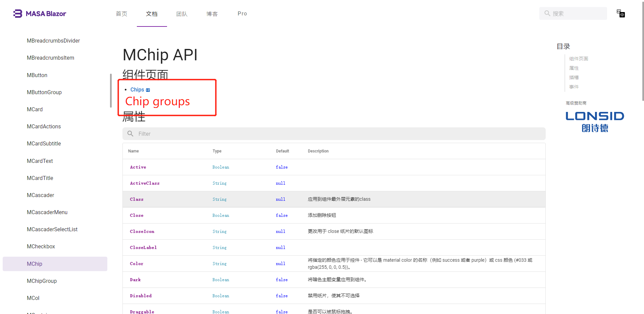Image resolution: width=644 pixels, height=314 pixels.
Task: Click the MASA Blazor logo
Action: pos(40,13)
